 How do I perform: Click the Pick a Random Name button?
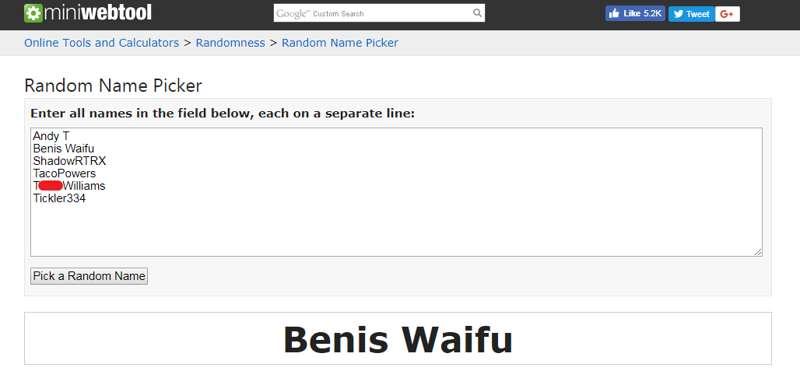pyautogui.click(x=89, y=276)
